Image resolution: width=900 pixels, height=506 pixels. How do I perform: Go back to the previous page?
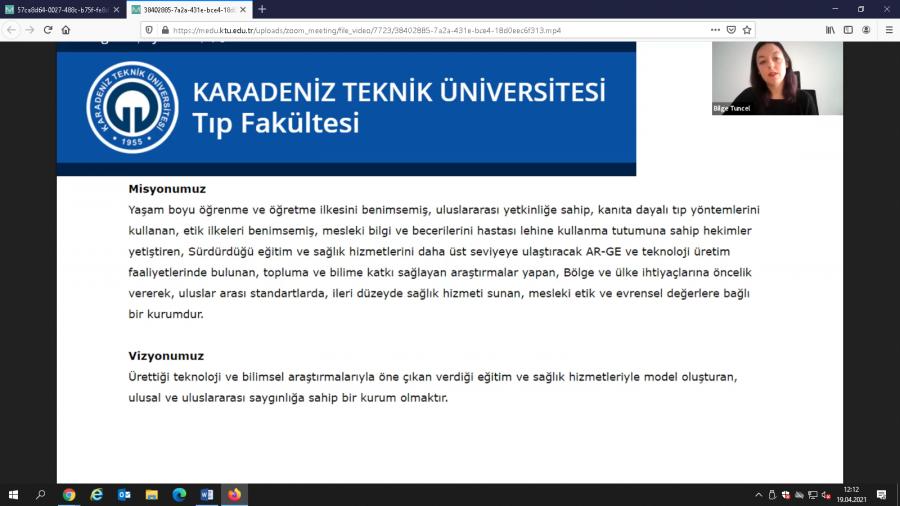(x=11, y=30)
